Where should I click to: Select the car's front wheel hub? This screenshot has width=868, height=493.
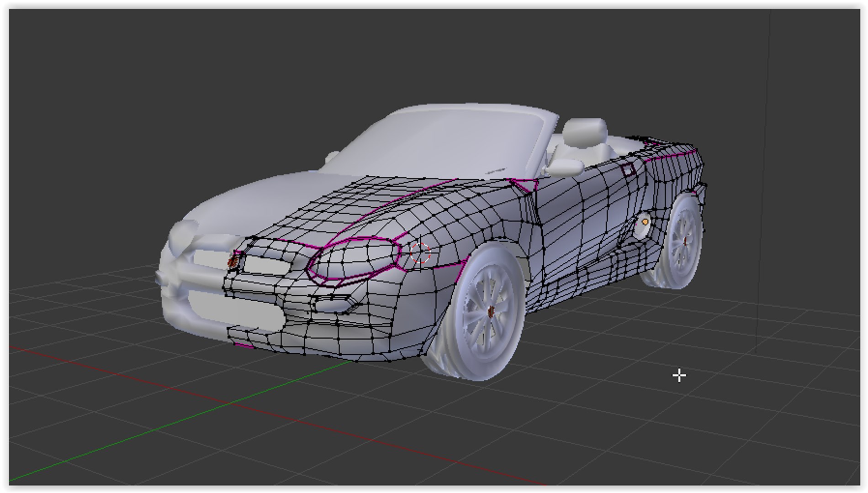[x=491, y=312]
